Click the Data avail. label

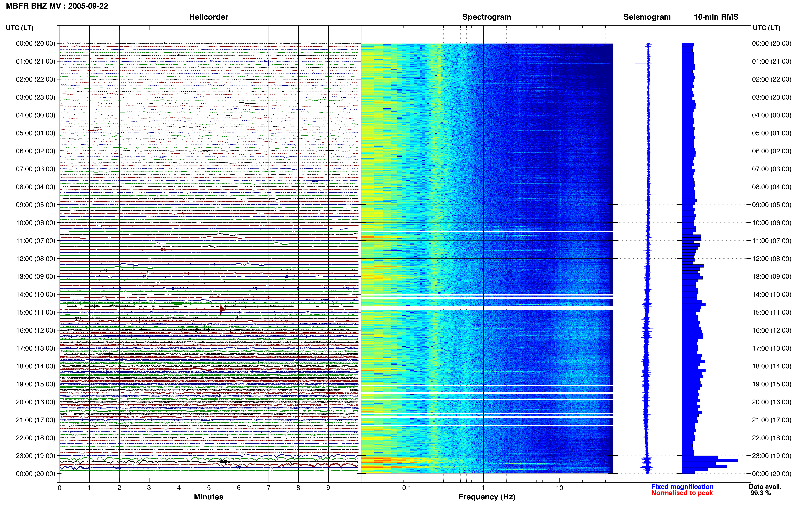point(765,486)
